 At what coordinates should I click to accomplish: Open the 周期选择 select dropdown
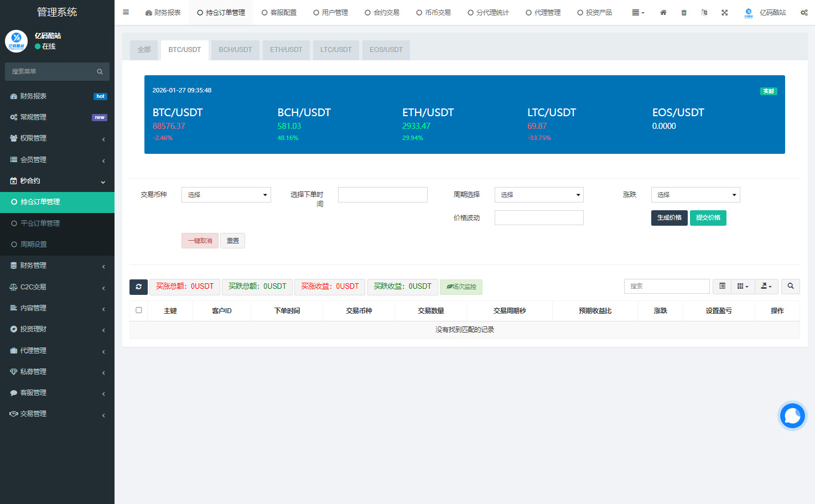point(538,195)
